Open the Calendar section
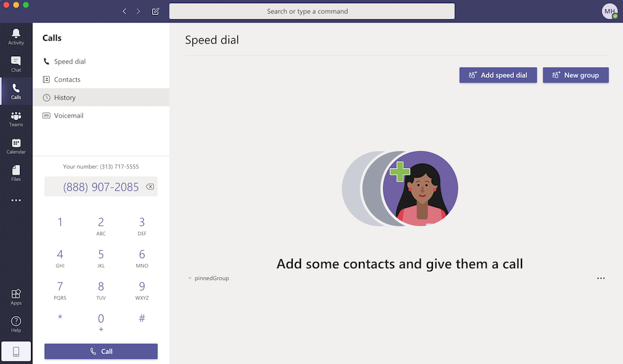Image resolution: width=623 pixels, height=364 pixels. pyautogui.click(x=16, y=146)
